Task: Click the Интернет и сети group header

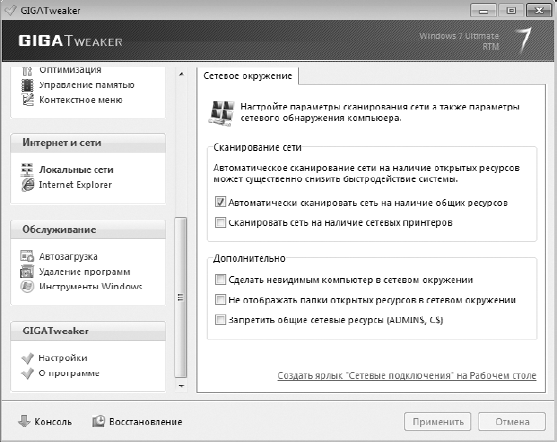Action: click(88, 143)
